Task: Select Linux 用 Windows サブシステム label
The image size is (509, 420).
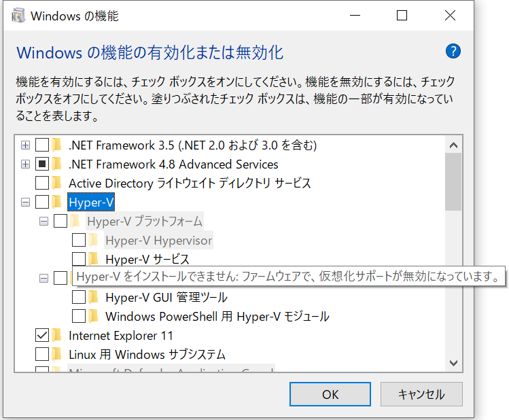Action: click(x=147, y=355)
